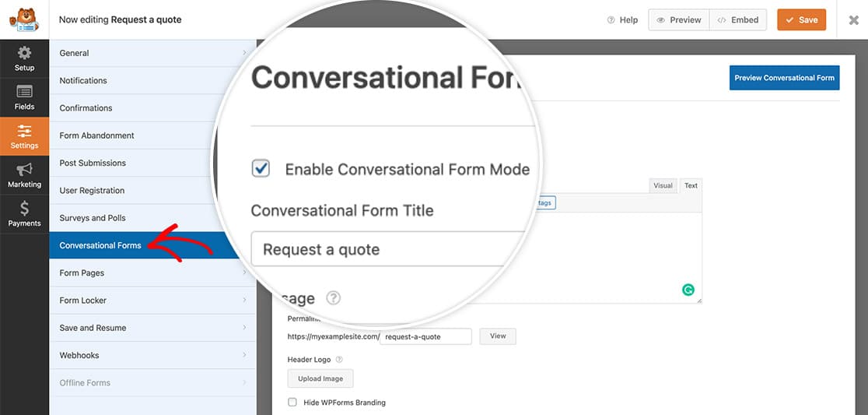Open the Payments dollar icon panel
868x415 pixels.
pyautogui.click(x=24, y=214)
